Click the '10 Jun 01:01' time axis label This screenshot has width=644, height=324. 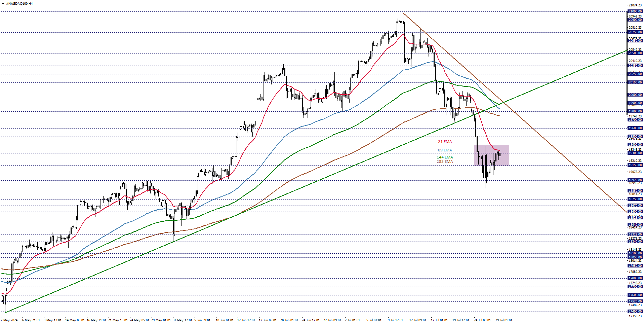pyautogui.click(x=225, y=320)
